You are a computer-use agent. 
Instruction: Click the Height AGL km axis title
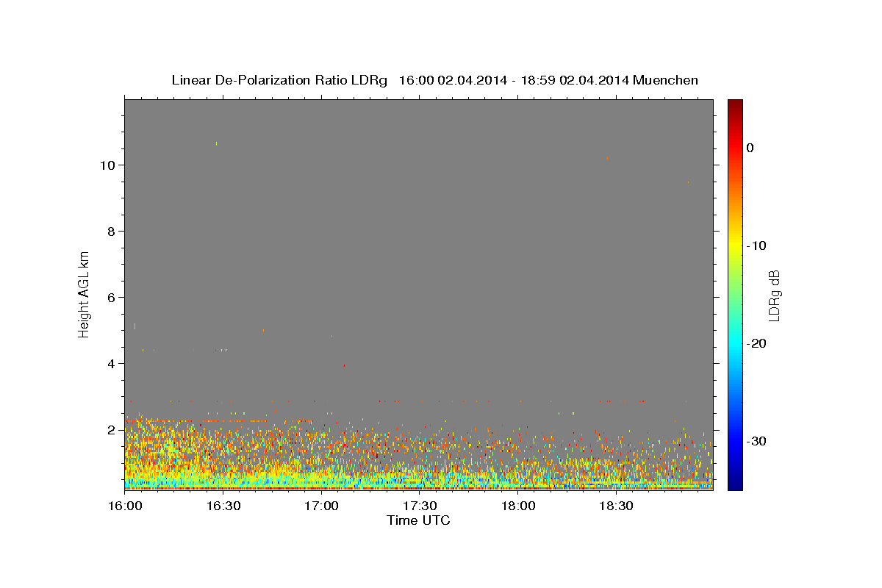click(84, 294)
